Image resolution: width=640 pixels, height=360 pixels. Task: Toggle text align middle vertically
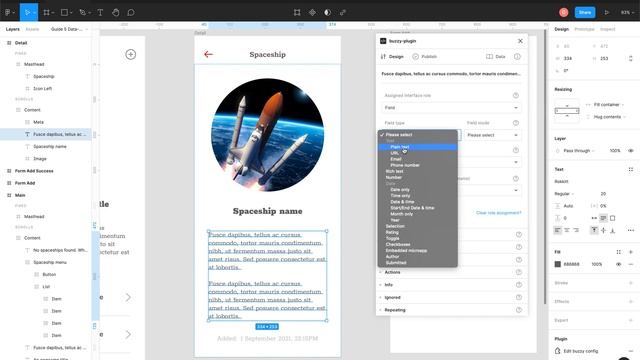pos(603,230)
